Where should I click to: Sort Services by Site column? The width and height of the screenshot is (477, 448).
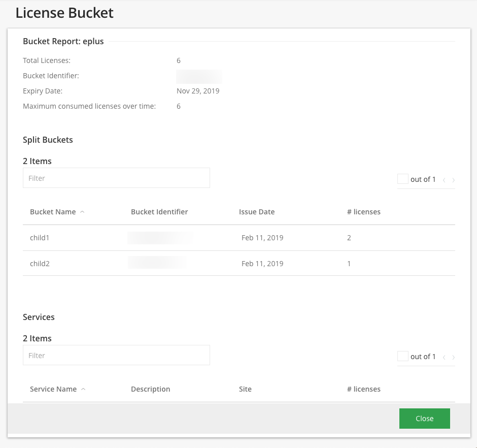[245, 389]
